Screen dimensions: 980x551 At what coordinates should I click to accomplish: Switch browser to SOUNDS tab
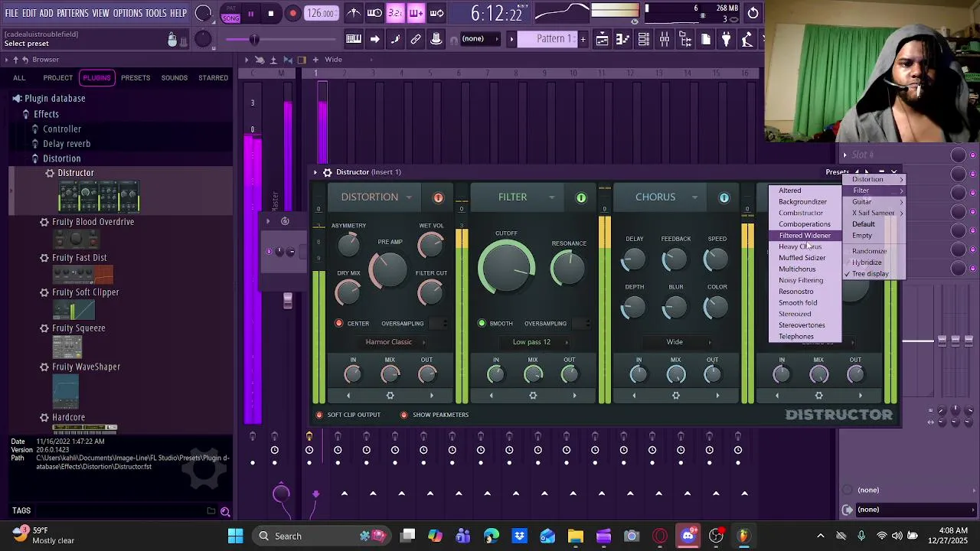(174, 77)
